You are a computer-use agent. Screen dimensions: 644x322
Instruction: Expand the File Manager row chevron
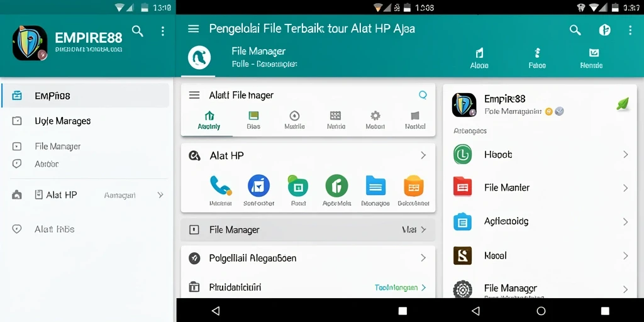click(423, 230)
